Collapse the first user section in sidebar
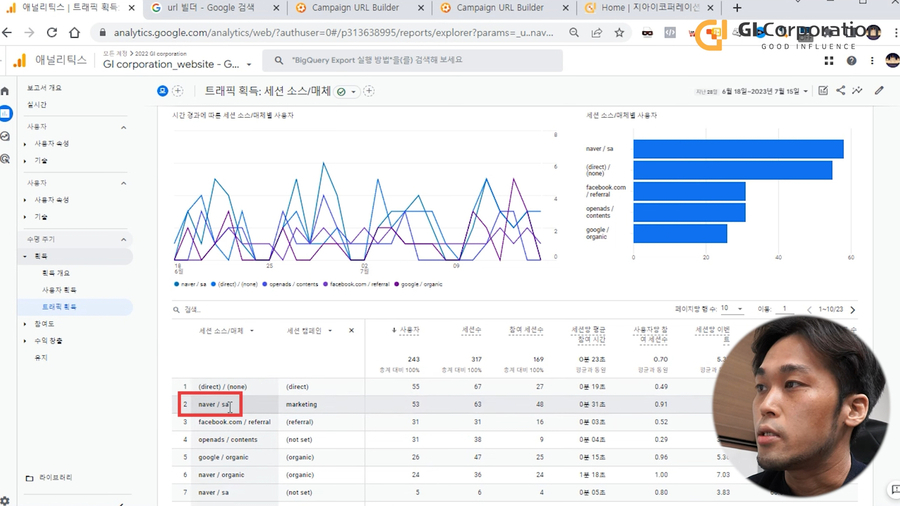 123,127
